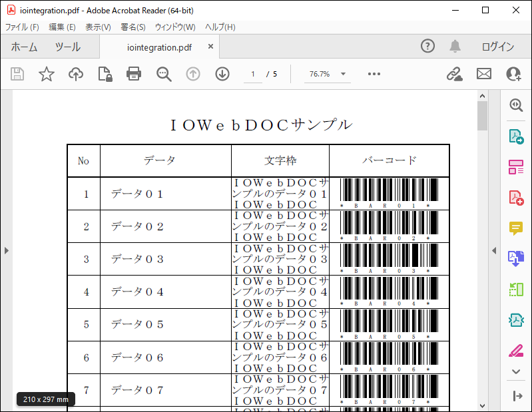Viewport: 532px width, 412px height.
Task: Open the 編集 (E) menu
Action: pos(62,27)
